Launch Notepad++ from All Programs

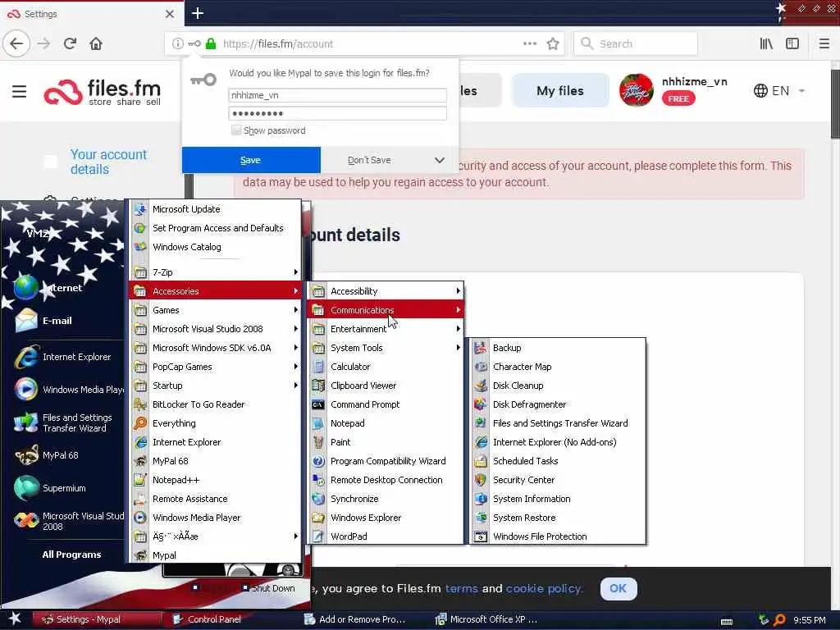click(x=216, y=480)
